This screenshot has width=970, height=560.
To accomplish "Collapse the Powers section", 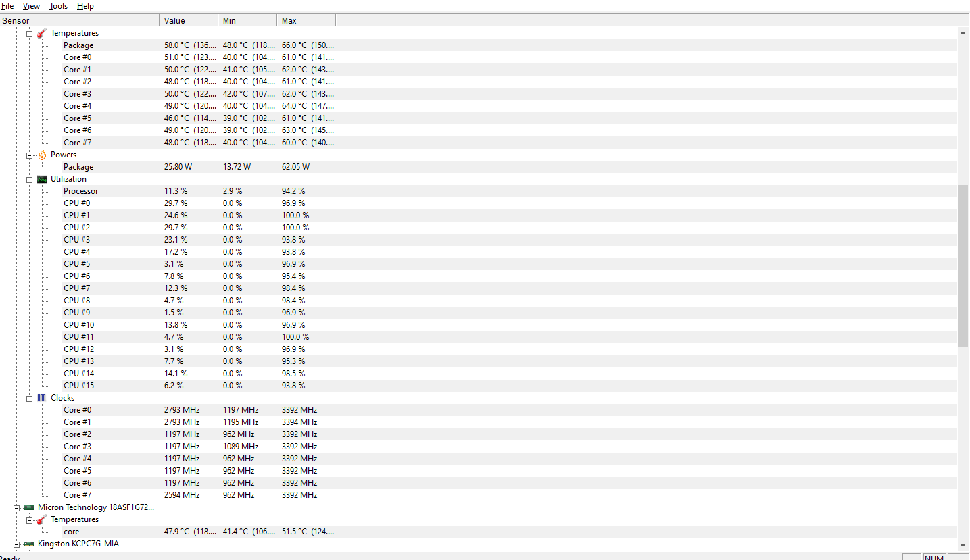I will click(x=30, y=155).
